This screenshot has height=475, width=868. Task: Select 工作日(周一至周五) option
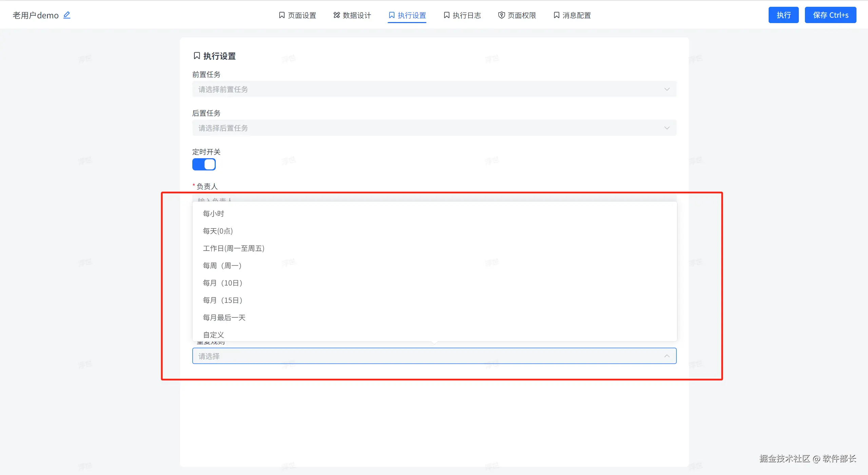[x=233, y=248]
